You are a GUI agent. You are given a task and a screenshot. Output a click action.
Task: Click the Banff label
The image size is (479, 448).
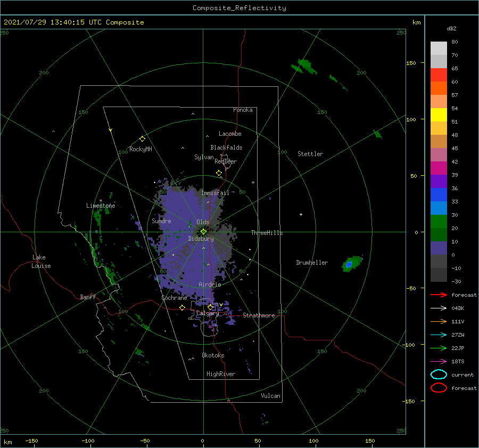pyautogui.click(x=88, y=297)
